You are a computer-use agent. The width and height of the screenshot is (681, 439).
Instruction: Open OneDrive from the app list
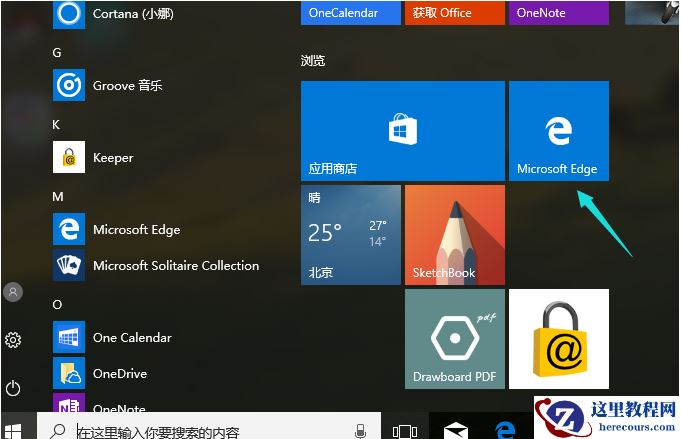click(100, 373)
